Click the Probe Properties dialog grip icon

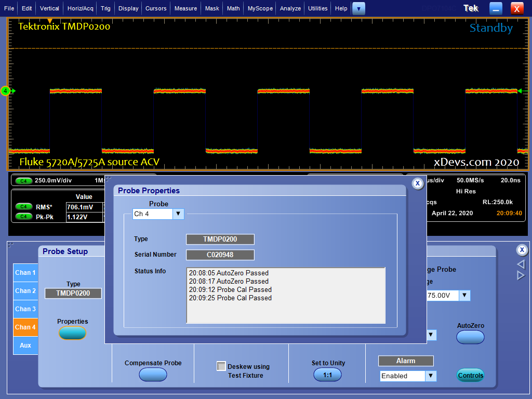pos(108,179)
